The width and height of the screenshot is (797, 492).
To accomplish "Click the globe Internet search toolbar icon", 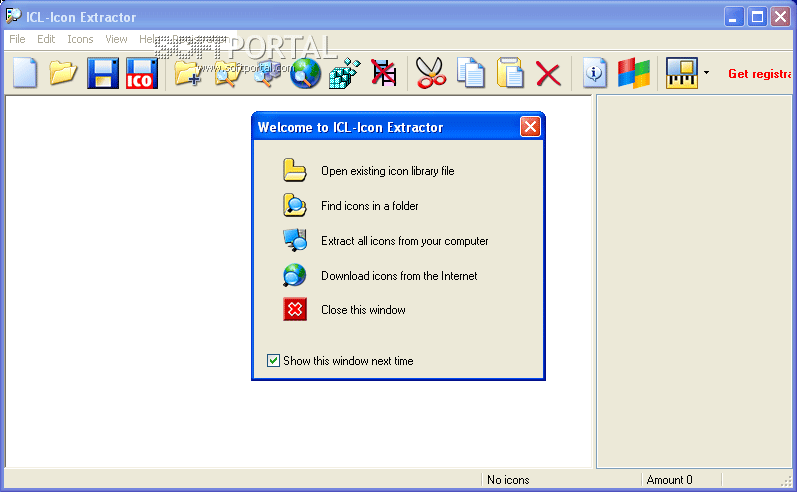I will tap(305, 73).
